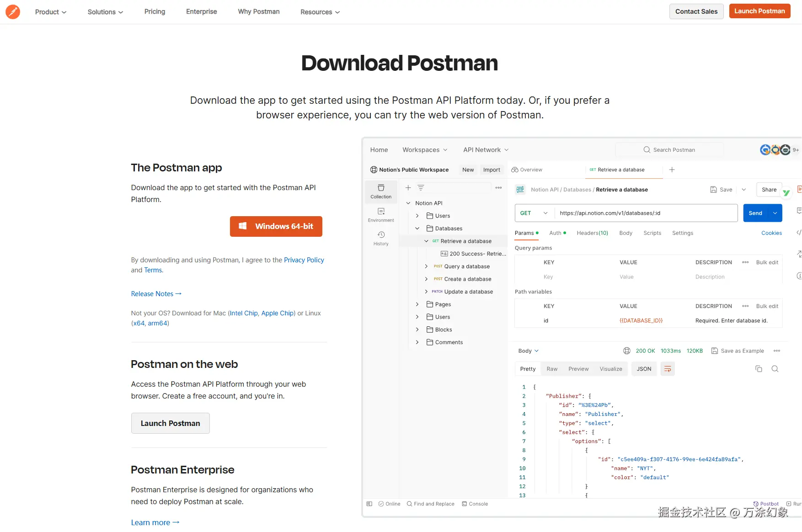Open the Release Notes link
The image size is (802, 532).
pyautogui.click(x=156, y=294)
